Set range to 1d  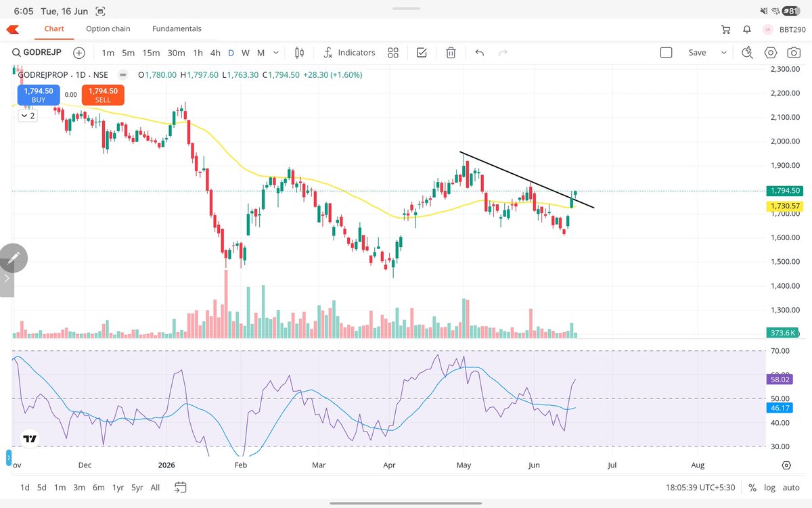[x=25, y=487]
